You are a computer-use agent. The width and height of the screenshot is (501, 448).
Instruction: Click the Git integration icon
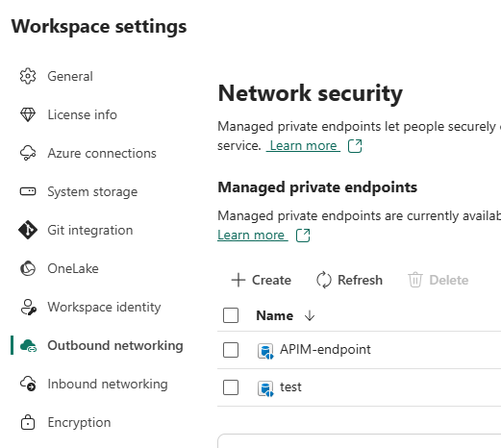pyautogui.click(x=28, y=230)
